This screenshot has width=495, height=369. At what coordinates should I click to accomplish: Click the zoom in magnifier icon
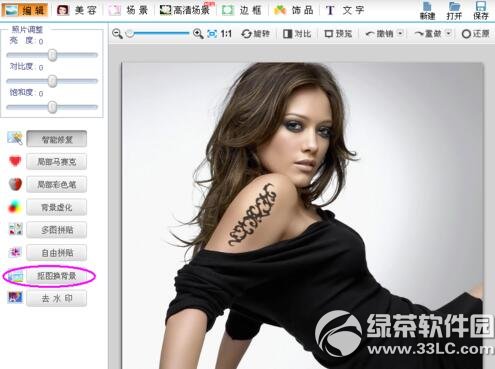[198, 34]
